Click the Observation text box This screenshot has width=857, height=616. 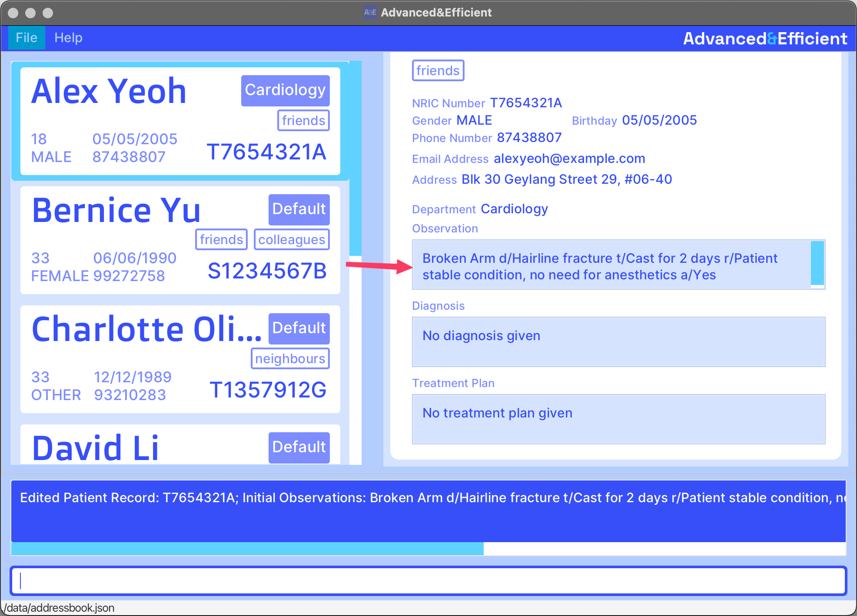point(608,265)
